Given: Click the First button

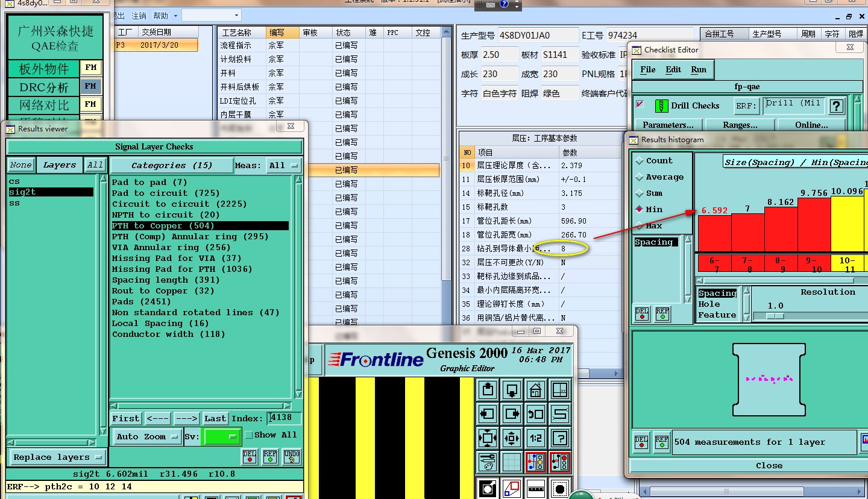Looking at the screenshot, I should pyautogui.click(x=126, y=418).
